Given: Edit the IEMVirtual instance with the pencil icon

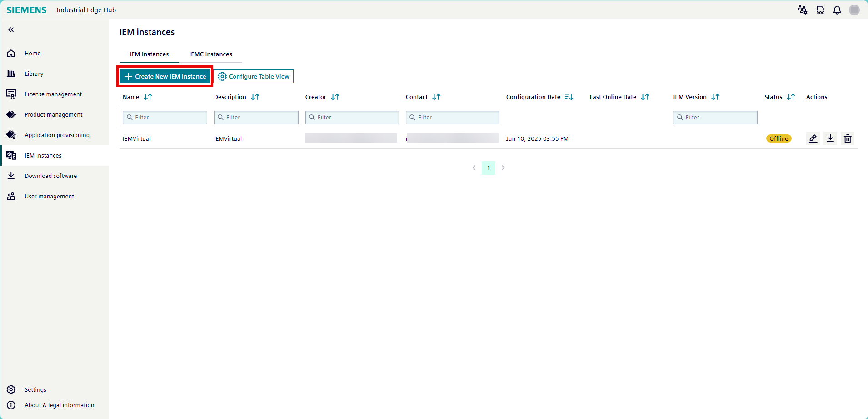Looking at the screenshot, I should [813, 138].
